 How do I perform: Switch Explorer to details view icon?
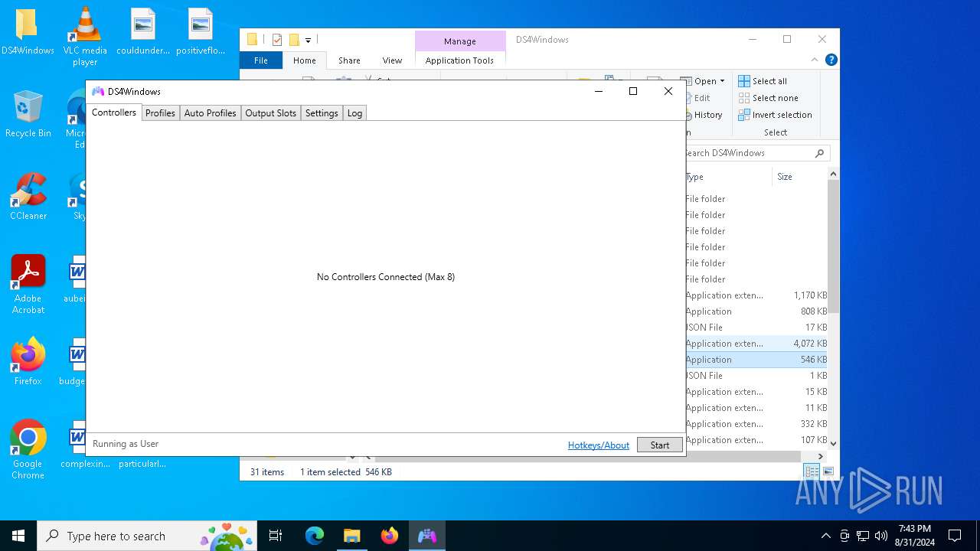pyautogui.click(x=812, y=472)
